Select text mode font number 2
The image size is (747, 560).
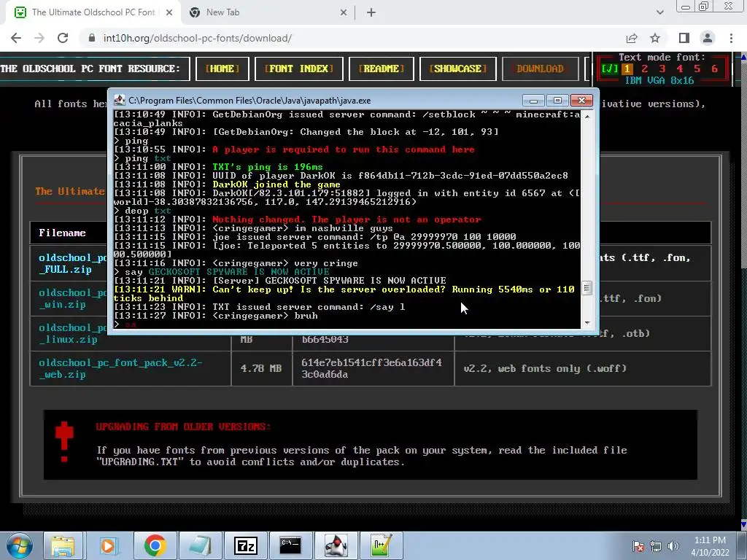pos(645,69)
